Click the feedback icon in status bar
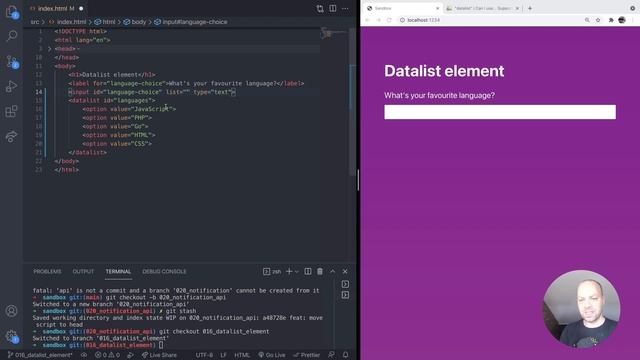Viewport: 640px width, 360px height. point(331,355)
